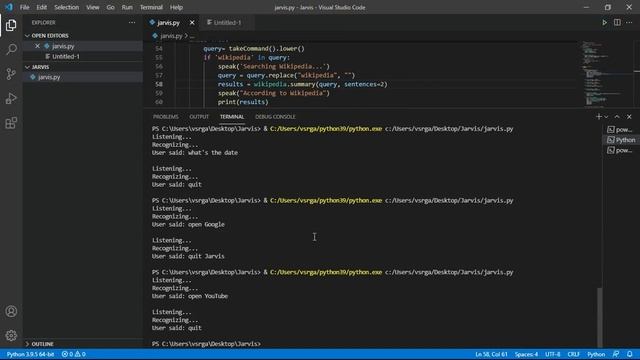The height and width of the screenshot is (360, 640).
Task: Show errors and warnings count
Action: [x=73, y=354]
